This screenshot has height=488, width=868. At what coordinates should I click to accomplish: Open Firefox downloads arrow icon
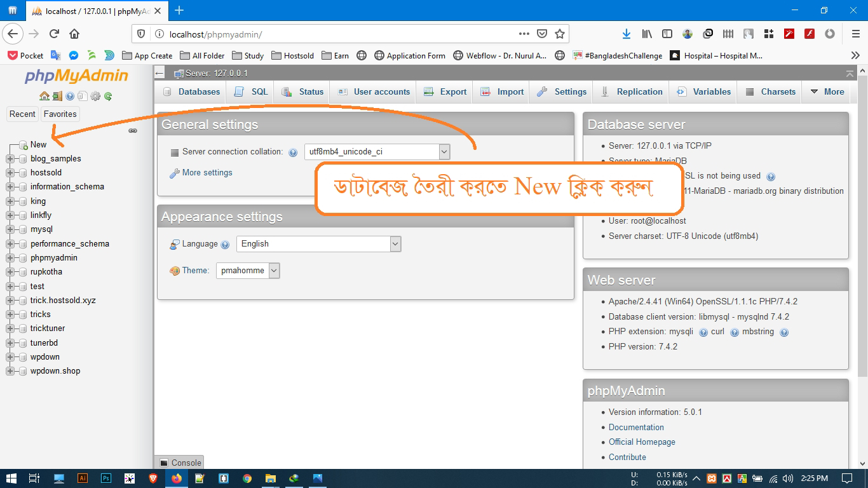pyautogui.click(x=627, y=34)
